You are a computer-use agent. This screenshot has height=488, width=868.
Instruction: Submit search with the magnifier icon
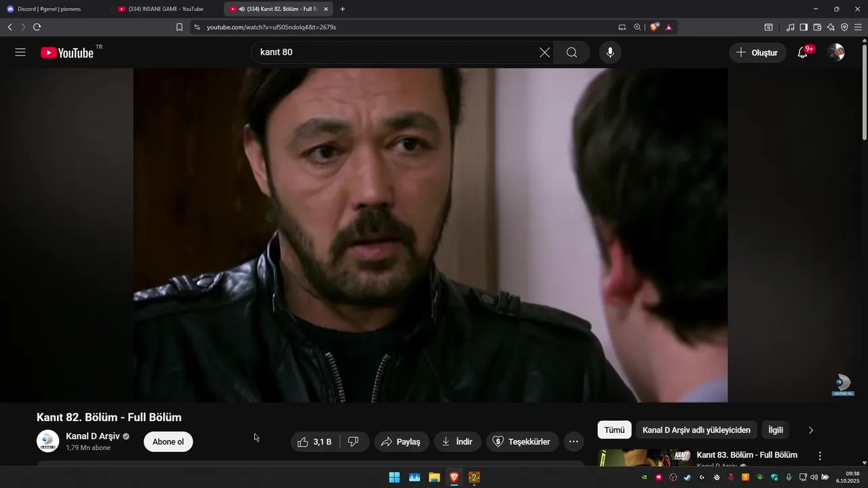click(572, 52)
